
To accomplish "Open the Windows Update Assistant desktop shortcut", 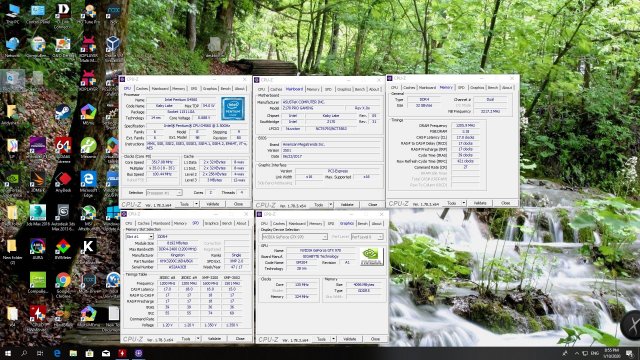I will click(113, 217).
